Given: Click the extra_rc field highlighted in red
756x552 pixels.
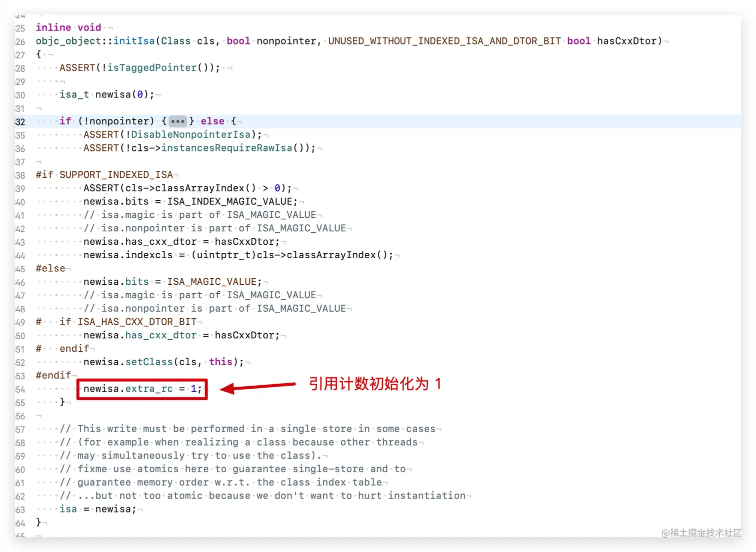Looking at the screenshot, I should pos(148,389).
